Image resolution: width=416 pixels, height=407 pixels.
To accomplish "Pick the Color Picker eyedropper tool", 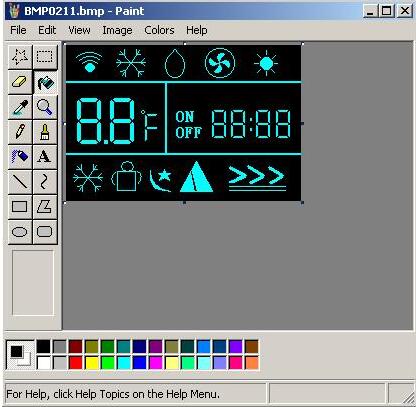I will (20, 107).
